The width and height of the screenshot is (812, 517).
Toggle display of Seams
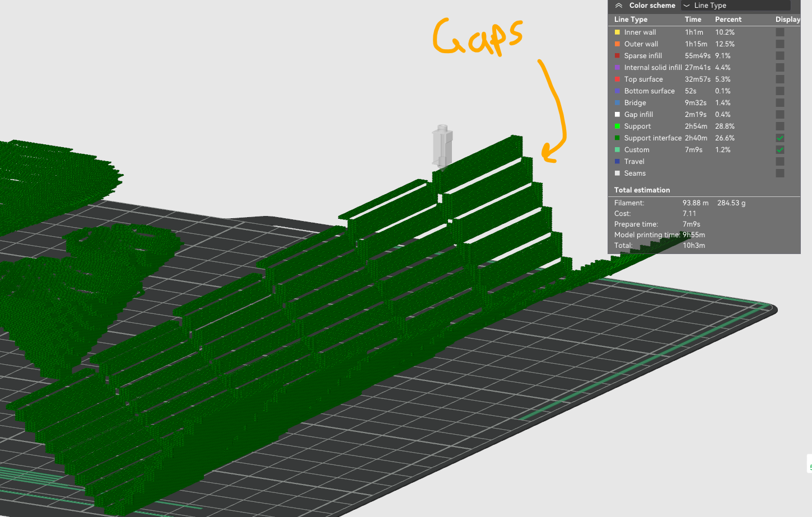point(780,173)
